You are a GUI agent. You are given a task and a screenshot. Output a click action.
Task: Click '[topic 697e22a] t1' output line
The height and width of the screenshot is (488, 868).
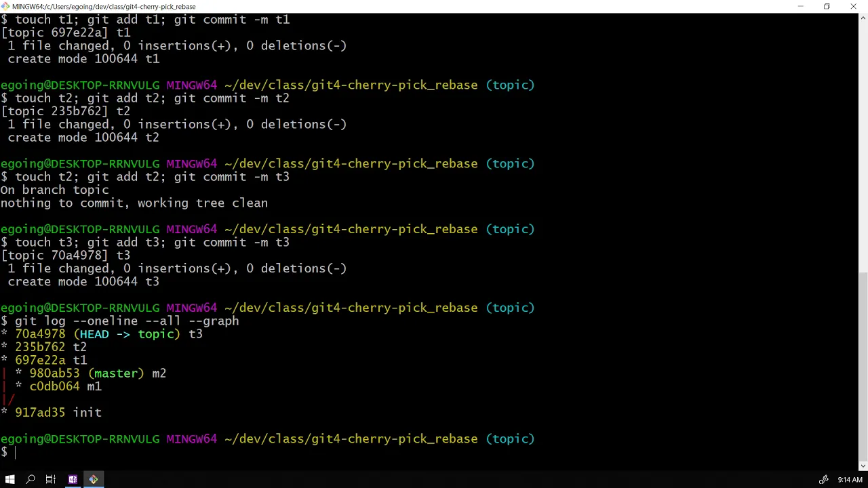click(x=65, y=33)
